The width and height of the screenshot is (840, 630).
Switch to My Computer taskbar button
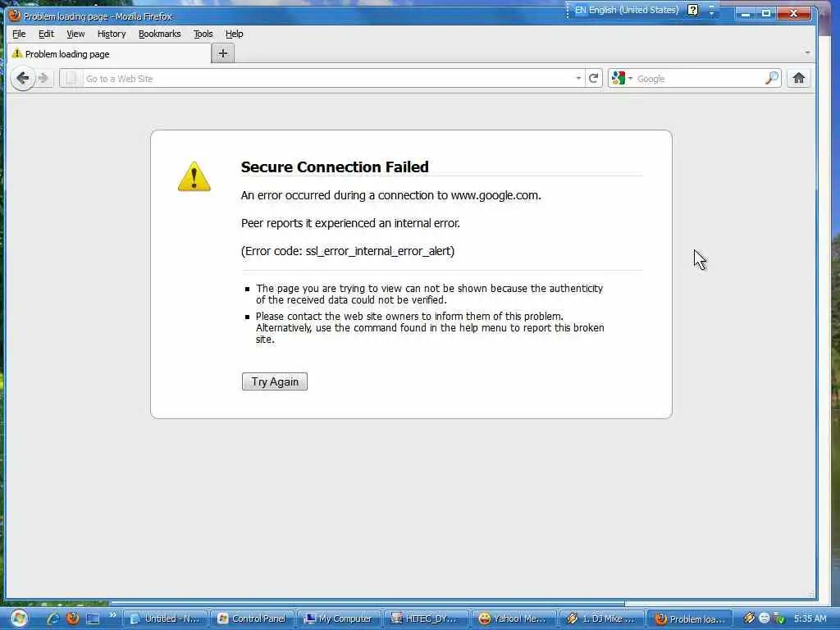point(339,619)
